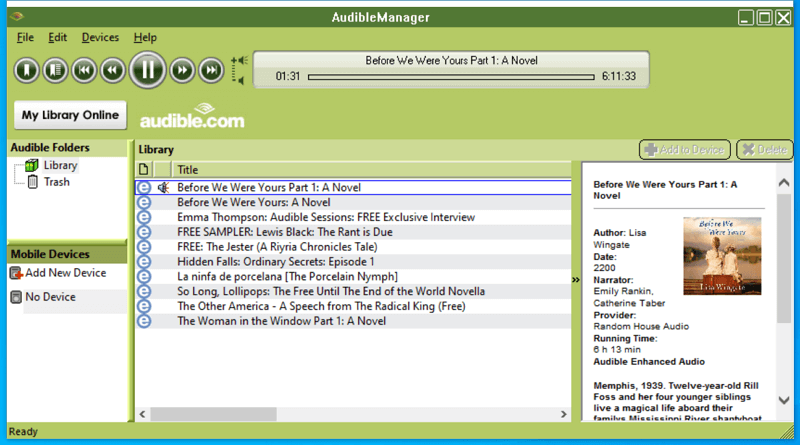
Task: Click details pane scroll up arrow
Action: coord(784,183)
